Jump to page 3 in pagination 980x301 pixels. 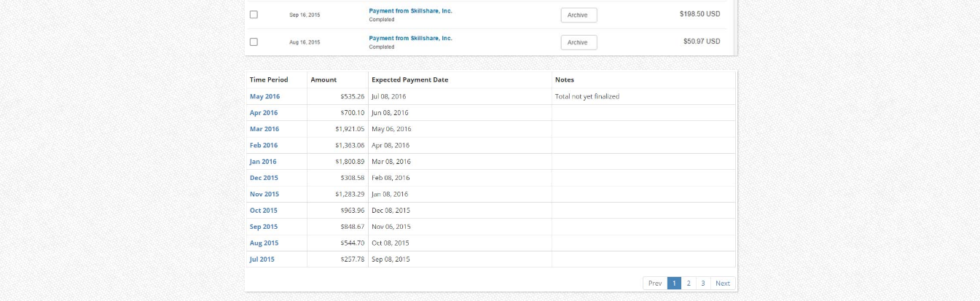point(702,284)
